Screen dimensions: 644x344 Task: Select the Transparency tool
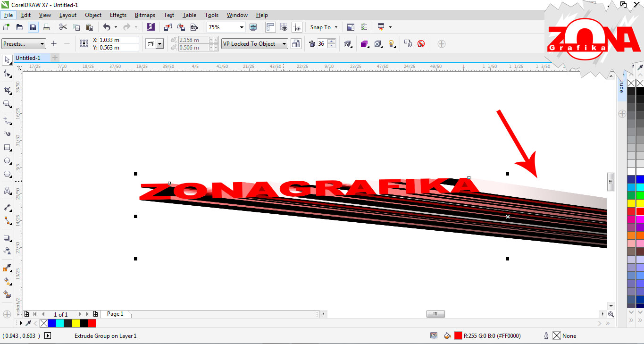(x=7, y=251)
